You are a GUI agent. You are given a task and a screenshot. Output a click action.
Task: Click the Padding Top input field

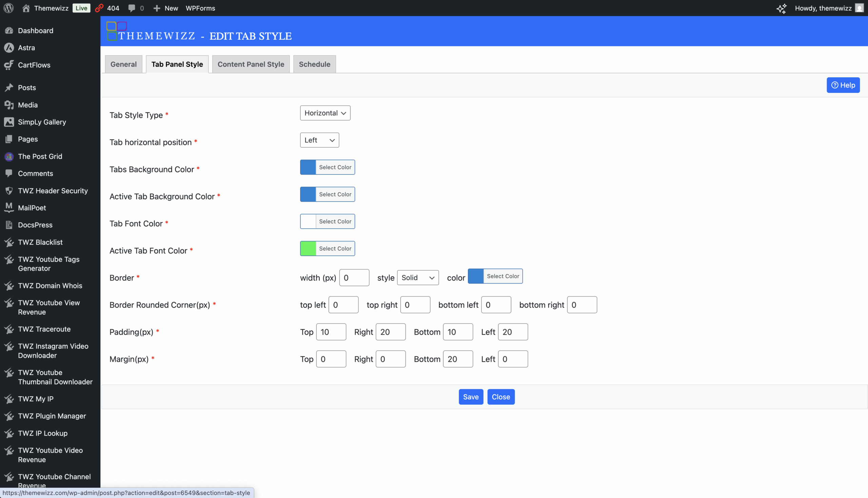(x=331, y=332)
